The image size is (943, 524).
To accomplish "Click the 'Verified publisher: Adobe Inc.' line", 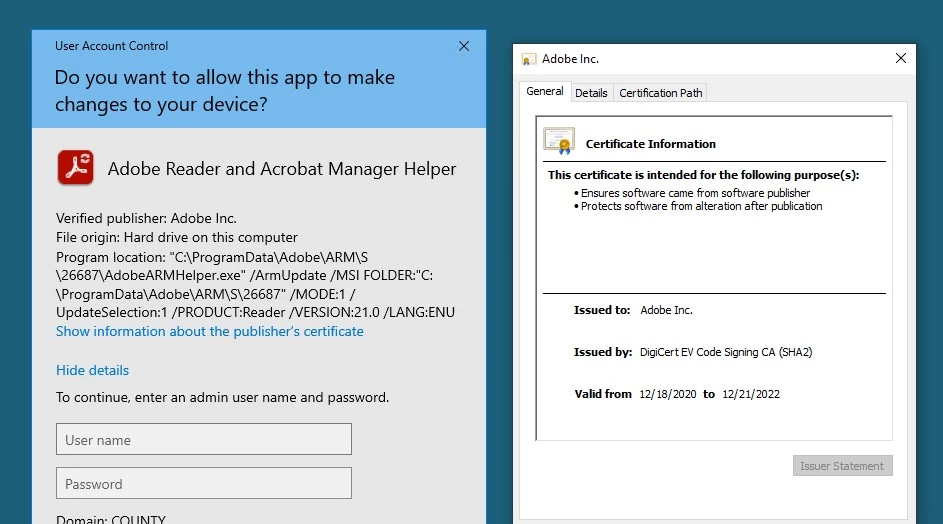I will point(146,218).
